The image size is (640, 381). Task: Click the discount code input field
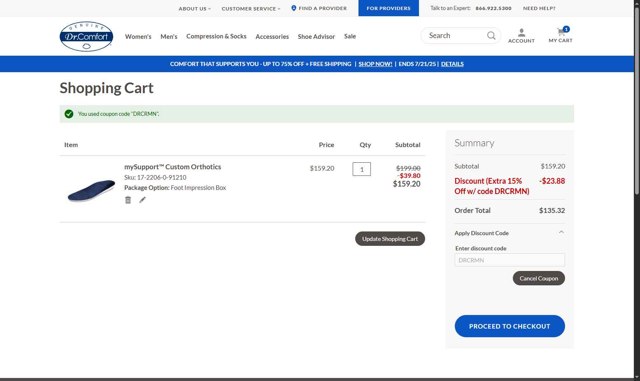pos(509,260)
